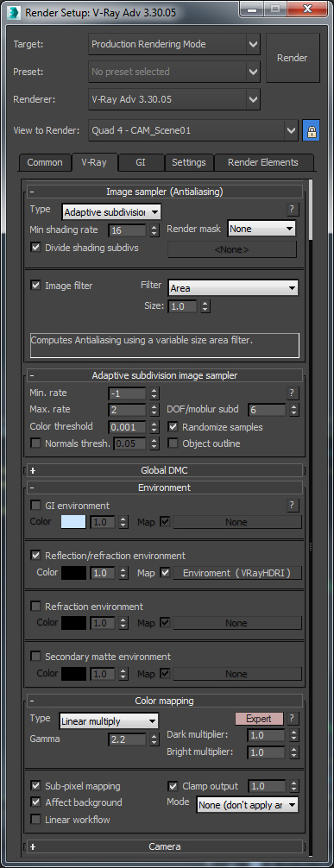334x868 pixels.
Task: Click Refraction environment None map button
Action: [237, 623]
